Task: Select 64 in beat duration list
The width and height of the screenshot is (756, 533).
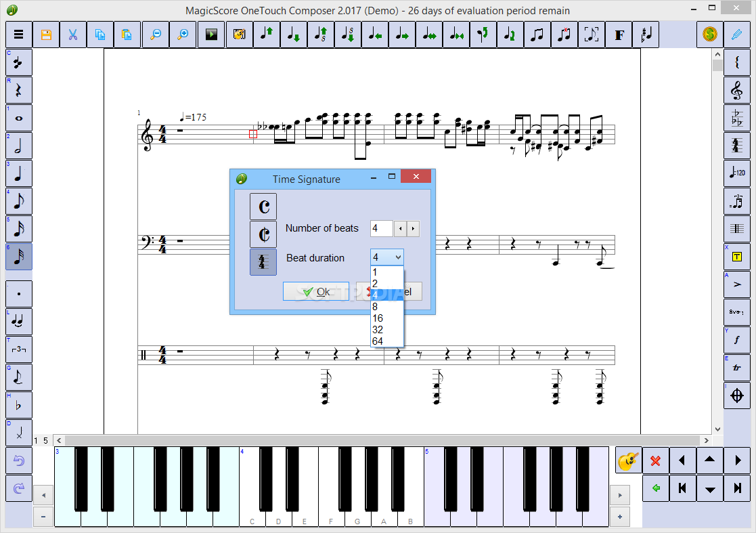Action: [x=386, y=341]
